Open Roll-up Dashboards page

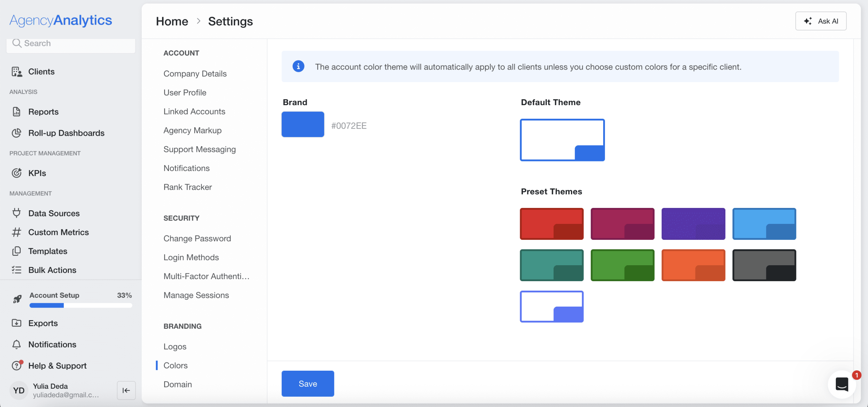coord(66,133)
